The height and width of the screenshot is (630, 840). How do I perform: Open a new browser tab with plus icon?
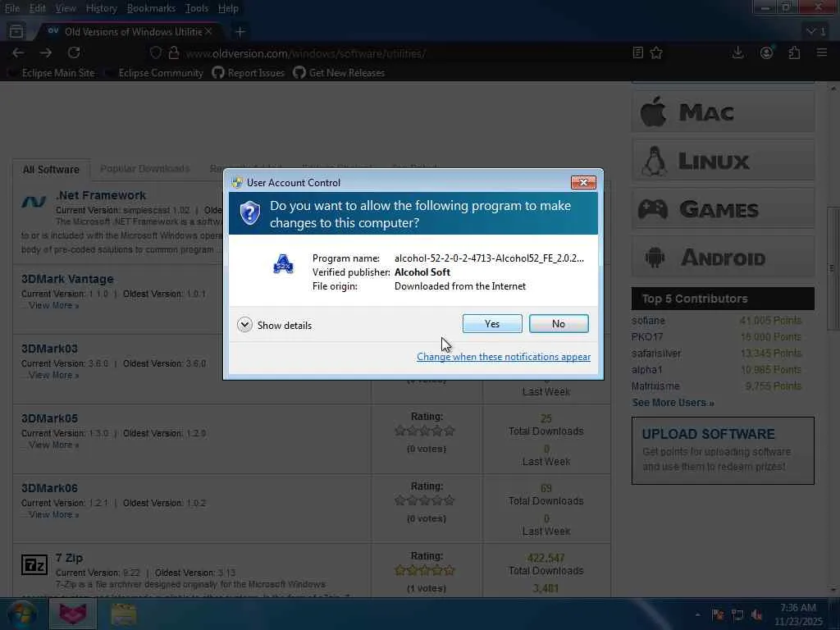point(240,32)
